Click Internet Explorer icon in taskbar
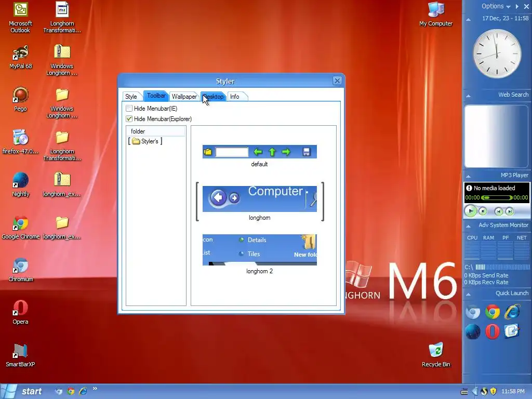 coord(83,392)
